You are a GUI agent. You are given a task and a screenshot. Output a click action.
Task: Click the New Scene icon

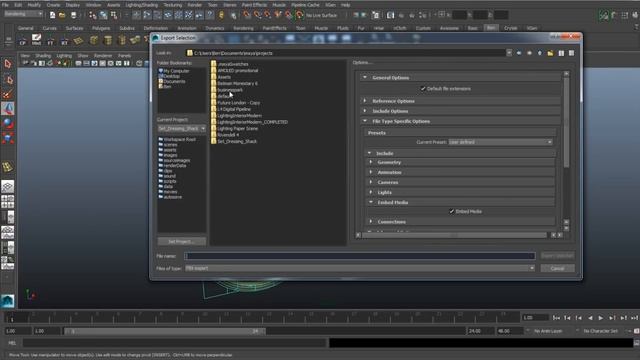click(52, 15)
